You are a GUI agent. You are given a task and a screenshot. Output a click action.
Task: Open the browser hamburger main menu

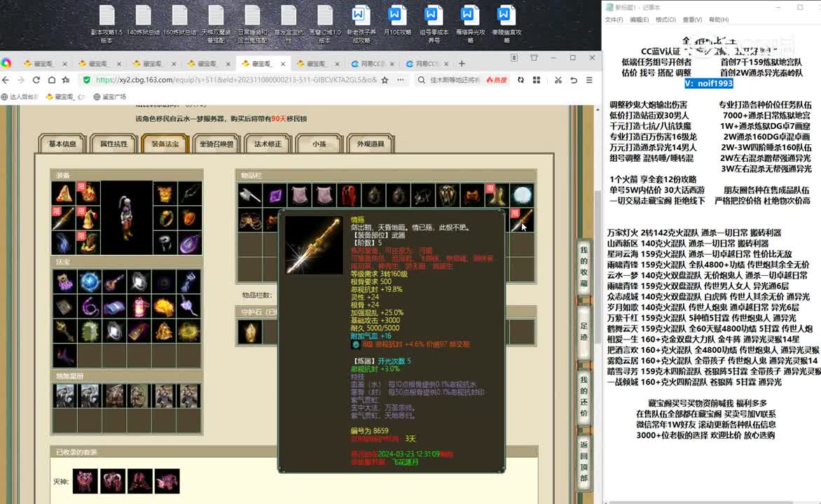tap(589, 80)
